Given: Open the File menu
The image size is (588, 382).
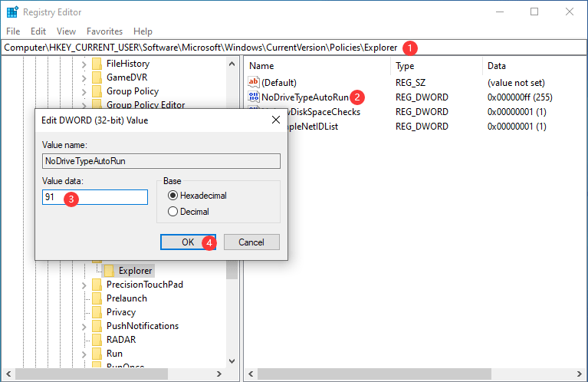Looking at the screenshot, I should point(13,31).
